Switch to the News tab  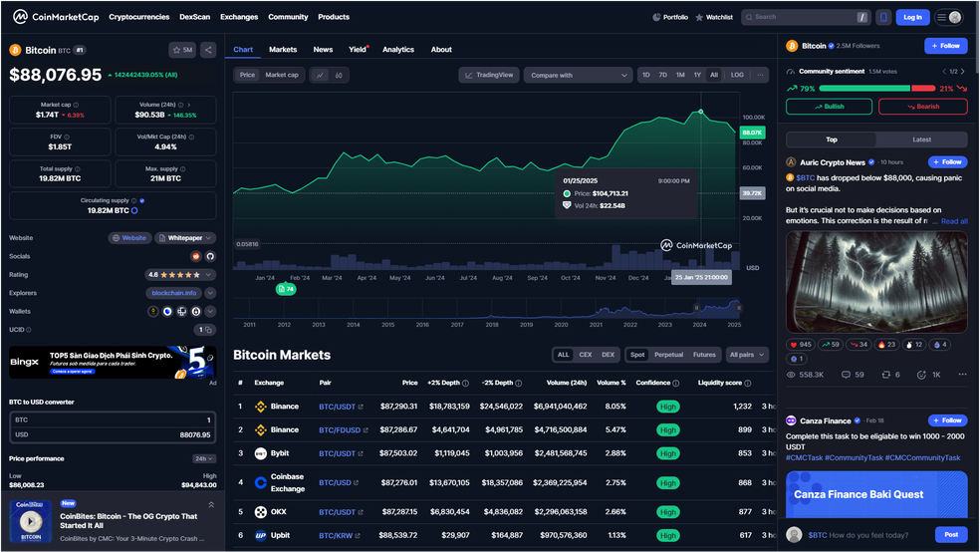(x=323, y=50)
